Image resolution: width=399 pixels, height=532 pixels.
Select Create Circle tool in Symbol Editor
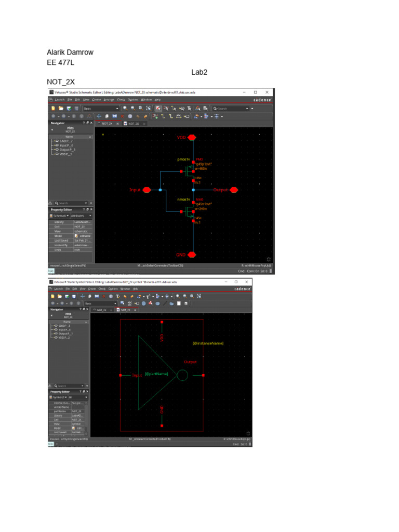(x=144, y=303)
